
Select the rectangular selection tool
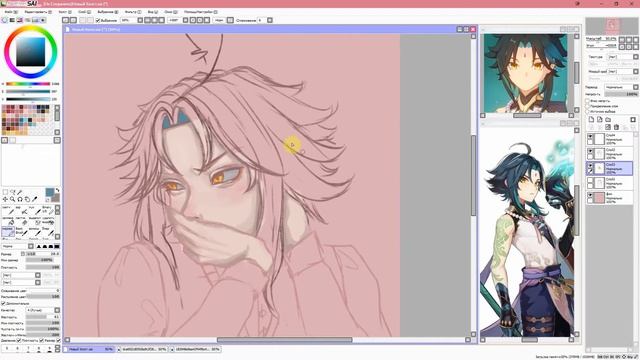(x=5, y=192)
